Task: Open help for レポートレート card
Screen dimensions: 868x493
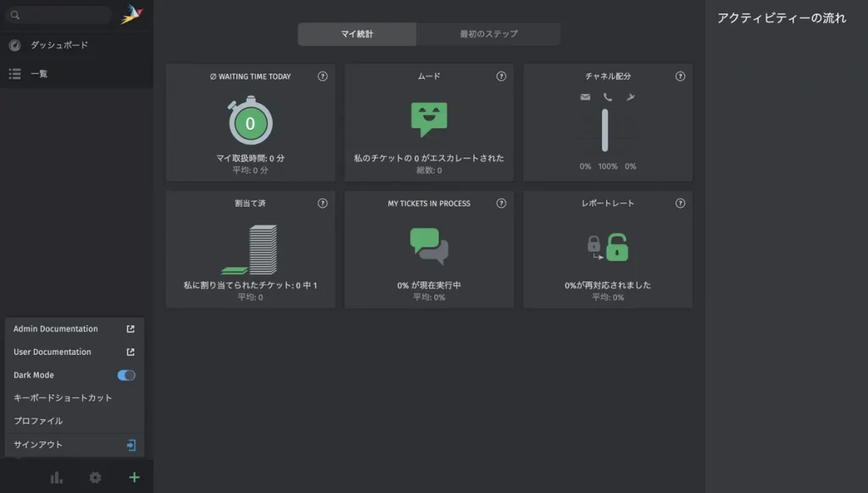Action: (x=680, y=203)
